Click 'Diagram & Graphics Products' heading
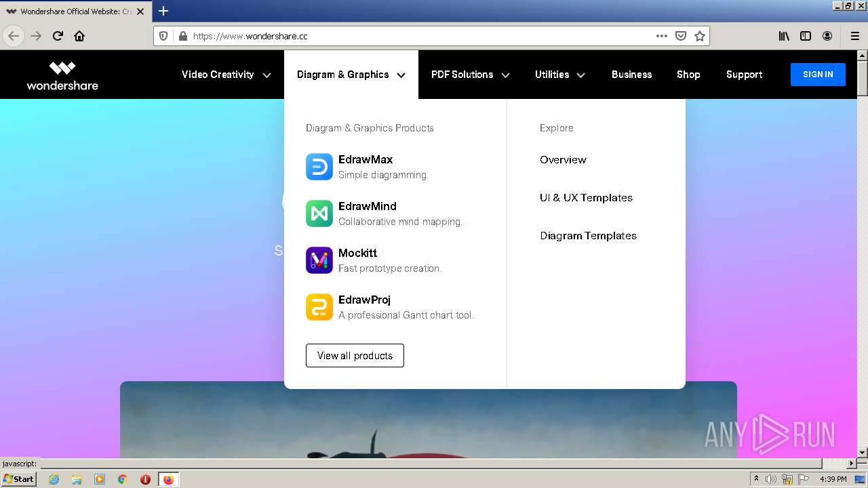Viewport: 868px width, 488px height. click(x=370, y=128)
